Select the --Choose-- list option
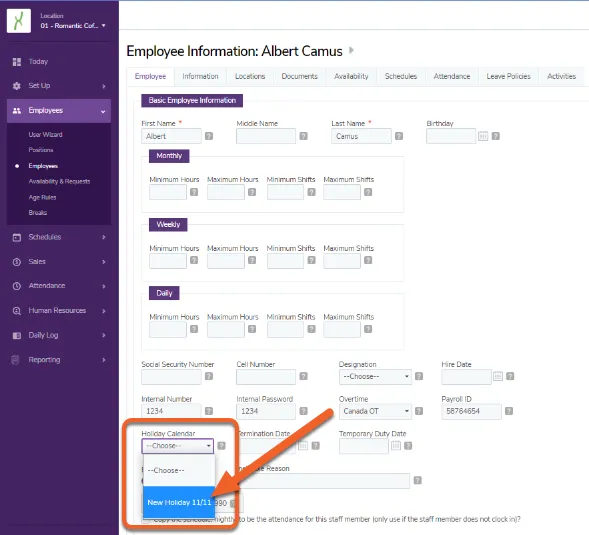This screenshot has height=535, width=589. 179,470
